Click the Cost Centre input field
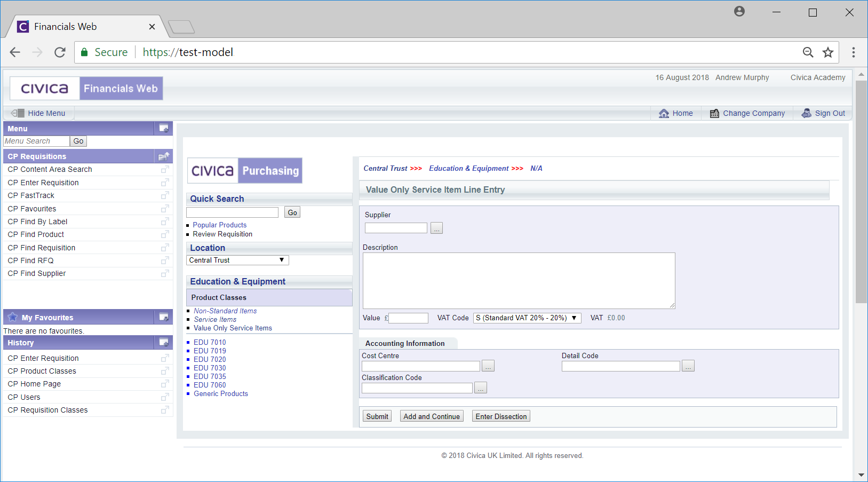This screenshot has height=482, width=868. click(x=421, y=366)
